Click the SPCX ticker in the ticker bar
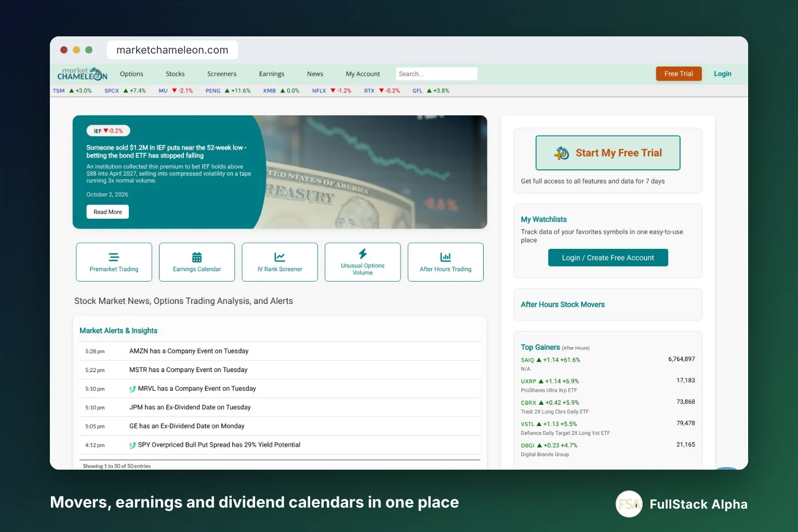Viewport: 798px width, 532px height. coord(112,91)
